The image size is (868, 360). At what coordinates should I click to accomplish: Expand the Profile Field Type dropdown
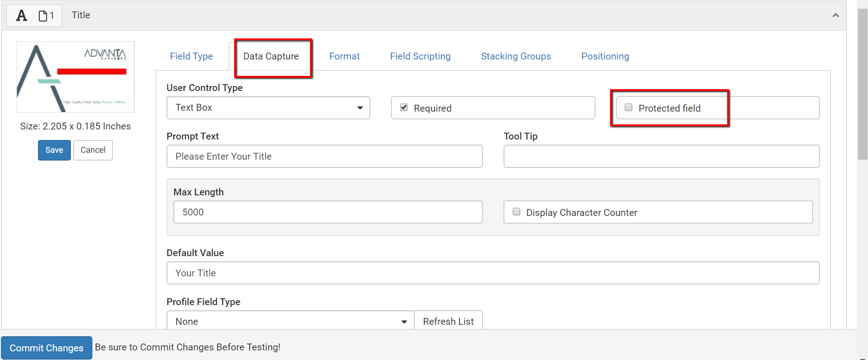pos(290,321)
